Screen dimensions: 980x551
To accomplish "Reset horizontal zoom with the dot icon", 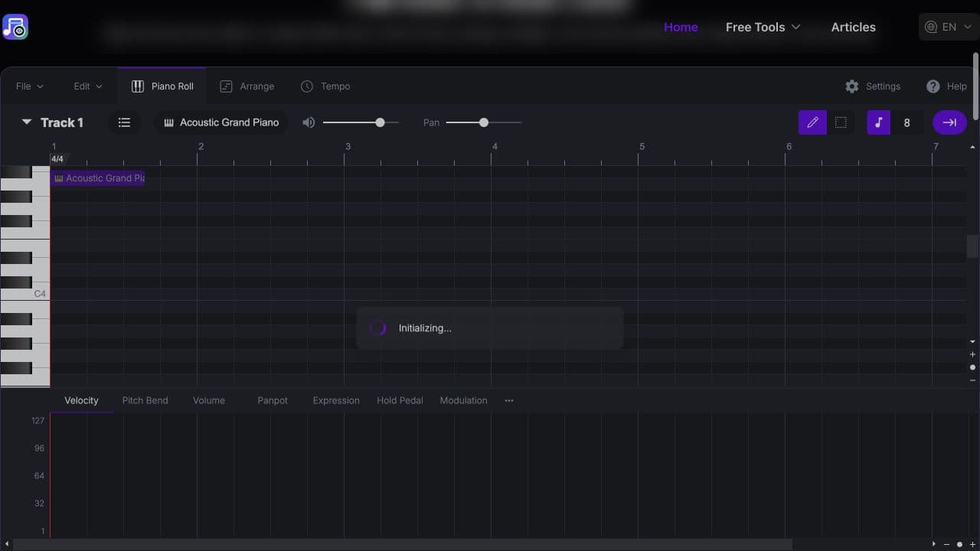I will tap(959, 544).
